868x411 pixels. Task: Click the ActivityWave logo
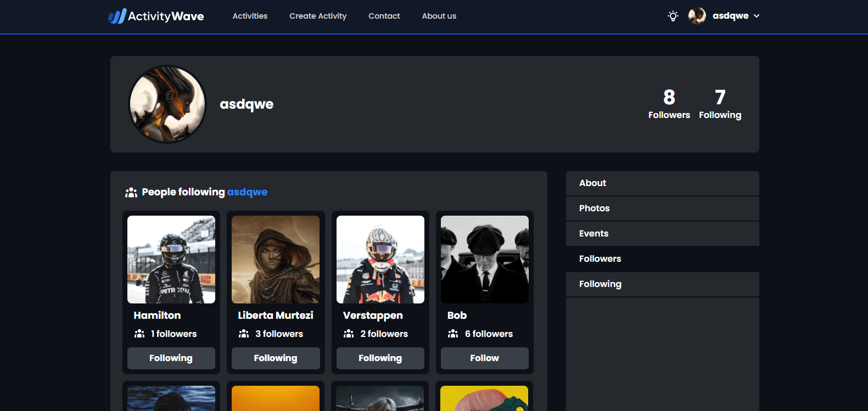click(156, 16)
